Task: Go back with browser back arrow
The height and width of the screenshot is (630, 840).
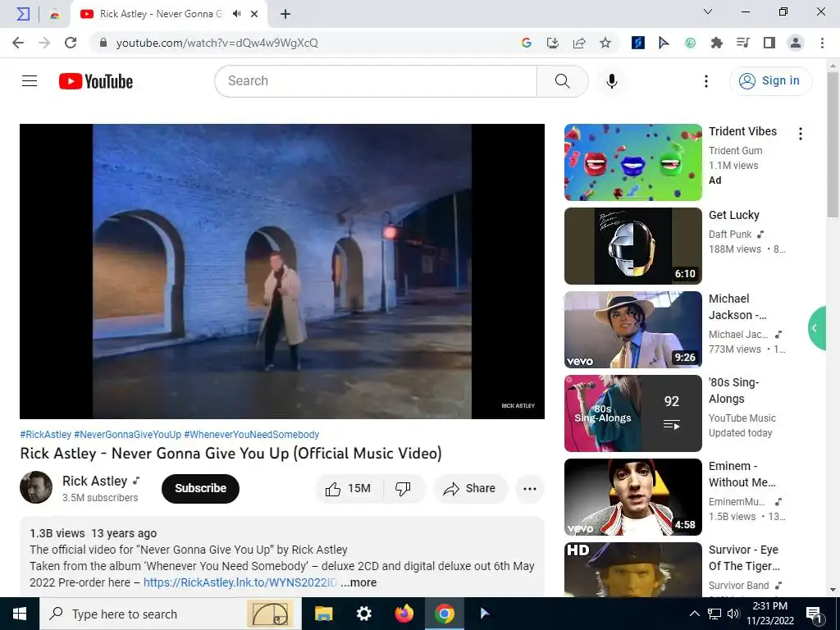Action: [x=18, y=43]
